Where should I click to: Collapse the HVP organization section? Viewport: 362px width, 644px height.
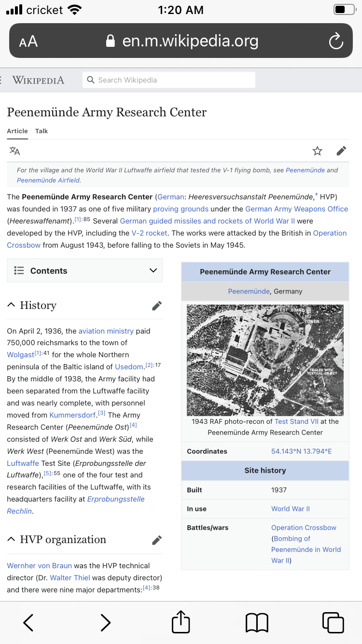pos(11,540)
